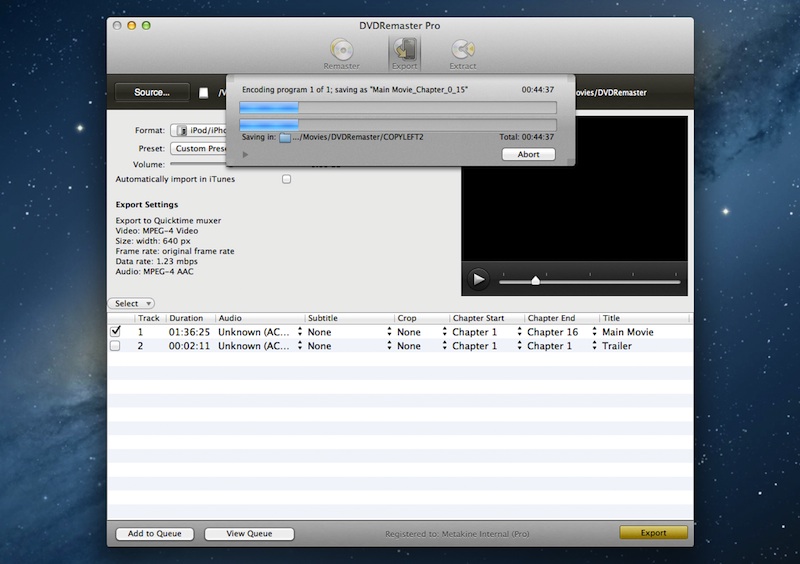
Task: Click the Add to Queue button
Action: 155,534
